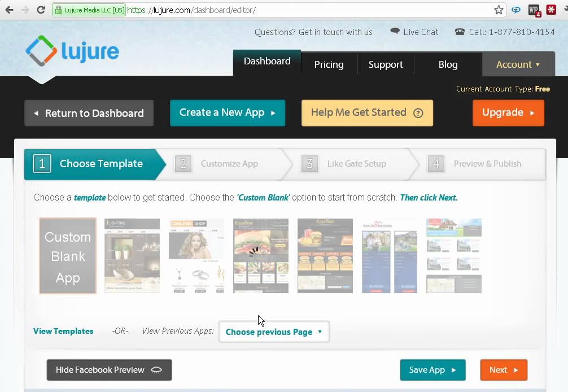Click the Save App button
This screenshot has height=392, width=568.
432,370
